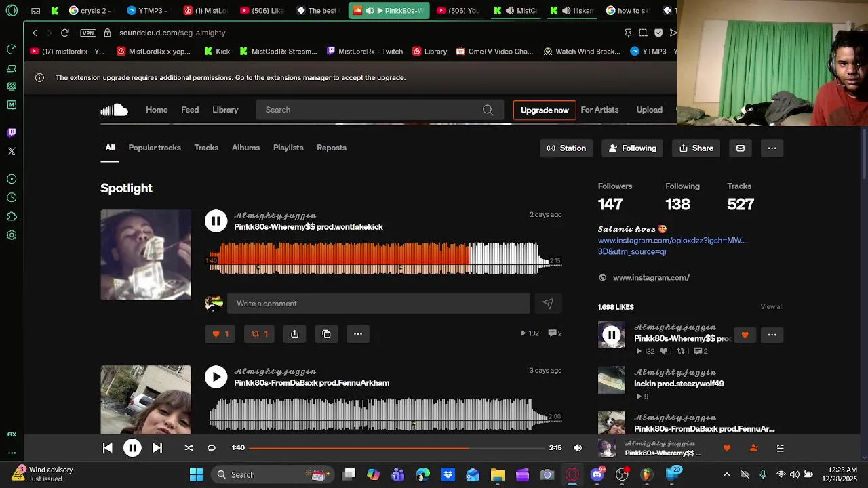Toggle repeat in player bar

[x=212, y=448]
